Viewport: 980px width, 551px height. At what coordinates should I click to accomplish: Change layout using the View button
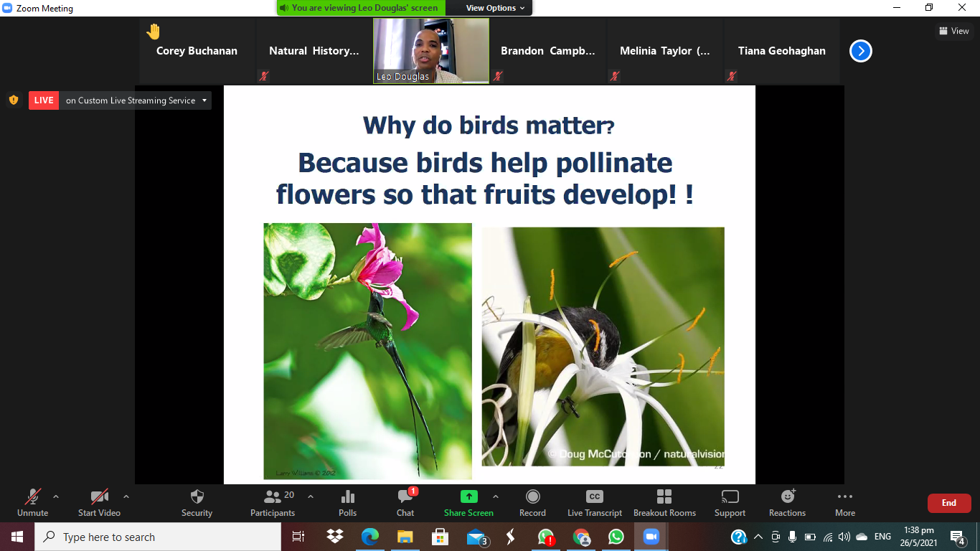[953, 31]
